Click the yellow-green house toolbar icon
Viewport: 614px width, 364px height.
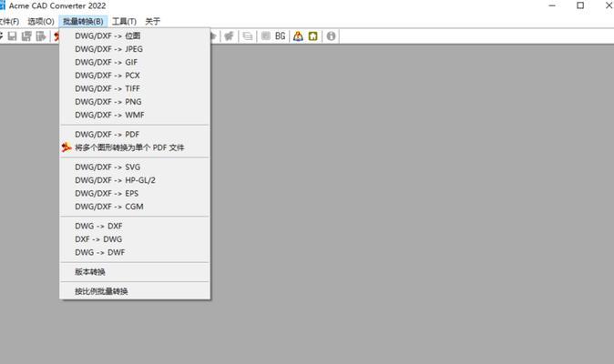tap(312, 36)
